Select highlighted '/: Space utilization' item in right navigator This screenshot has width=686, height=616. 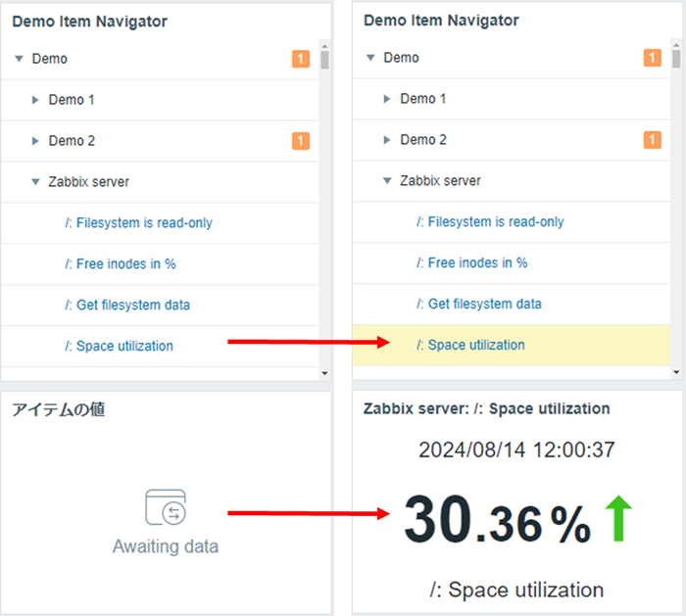476,345
